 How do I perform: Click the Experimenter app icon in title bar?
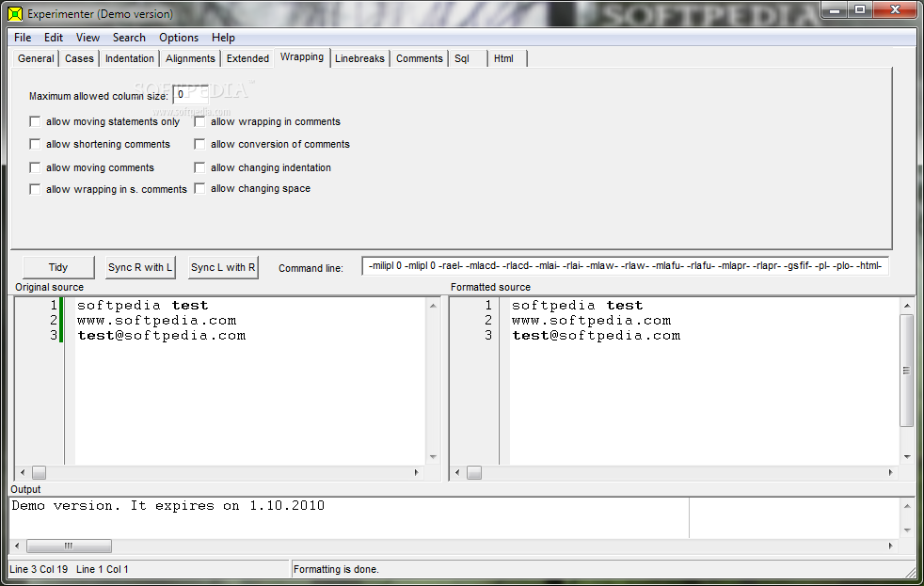pos(15,13)
